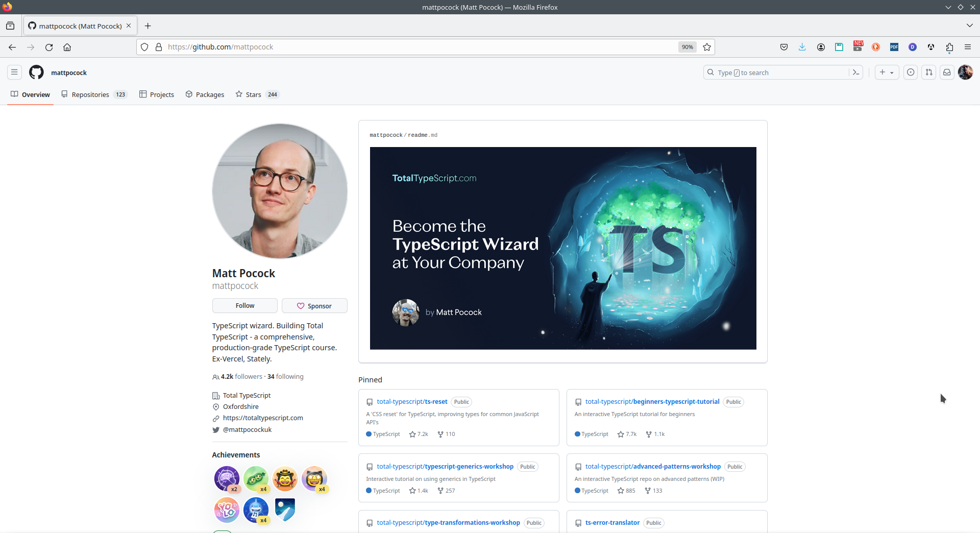Screen dimensions: 980x533
Task: Open a new browser tab
Action: click(148, 26)
